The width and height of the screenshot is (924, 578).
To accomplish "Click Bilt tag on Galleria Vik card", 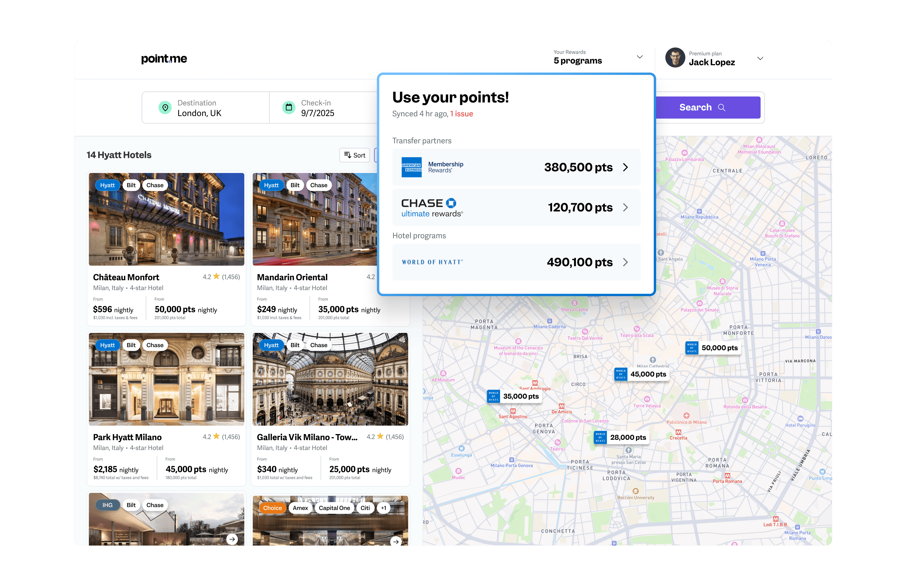I will tap(295, 345).
